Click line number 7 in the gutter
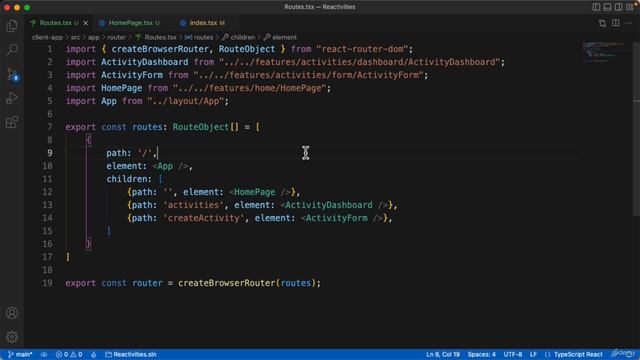Screen dimensions: 640x360 (x=50, y=127)
